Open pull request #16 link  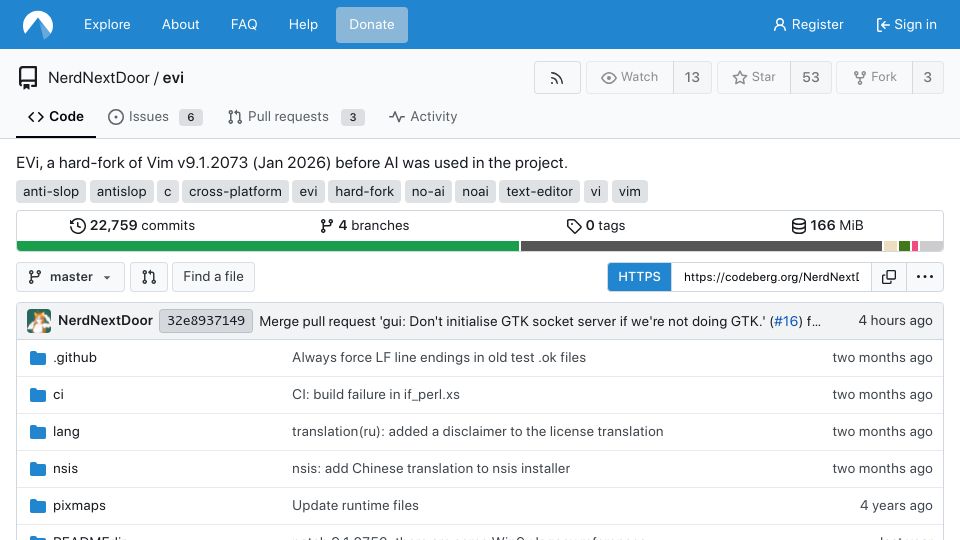point(786,321)
